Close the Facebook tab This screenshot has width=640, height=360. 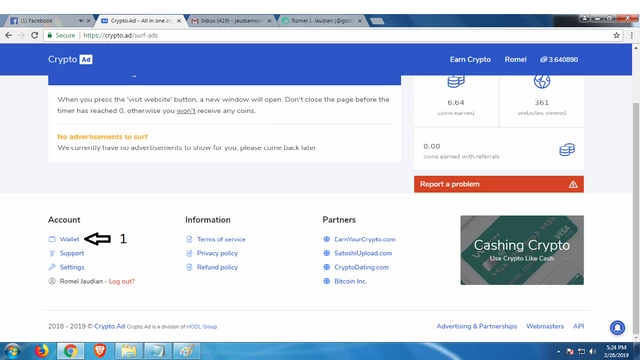[x=88, y=21]
